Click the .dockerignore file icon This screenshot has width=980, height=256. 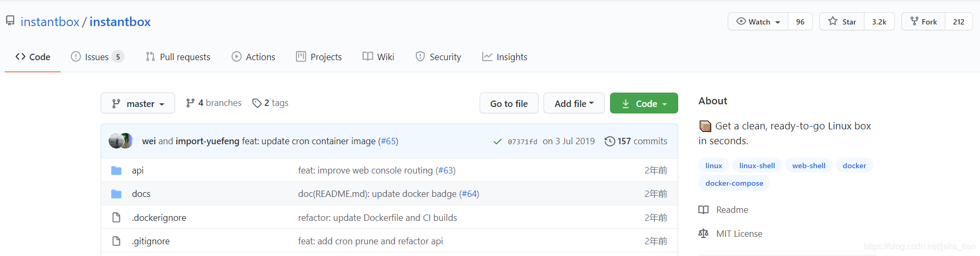(116, 218)
